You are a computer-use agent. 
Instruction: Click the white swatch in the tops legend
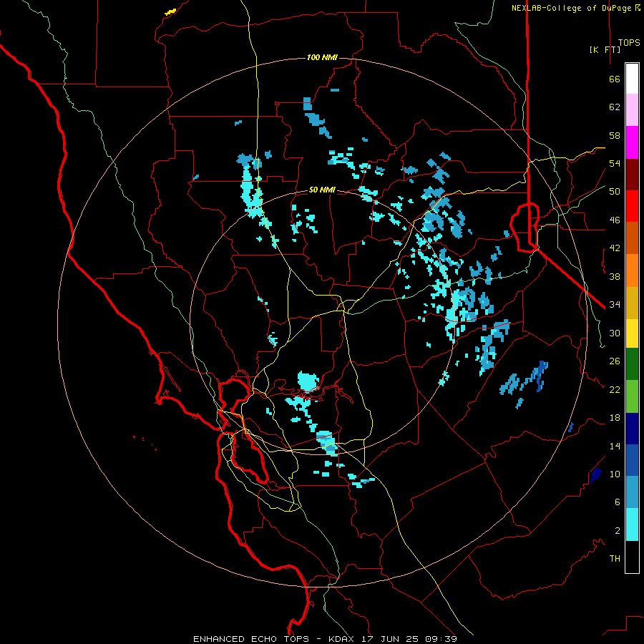tap(632, 79)
